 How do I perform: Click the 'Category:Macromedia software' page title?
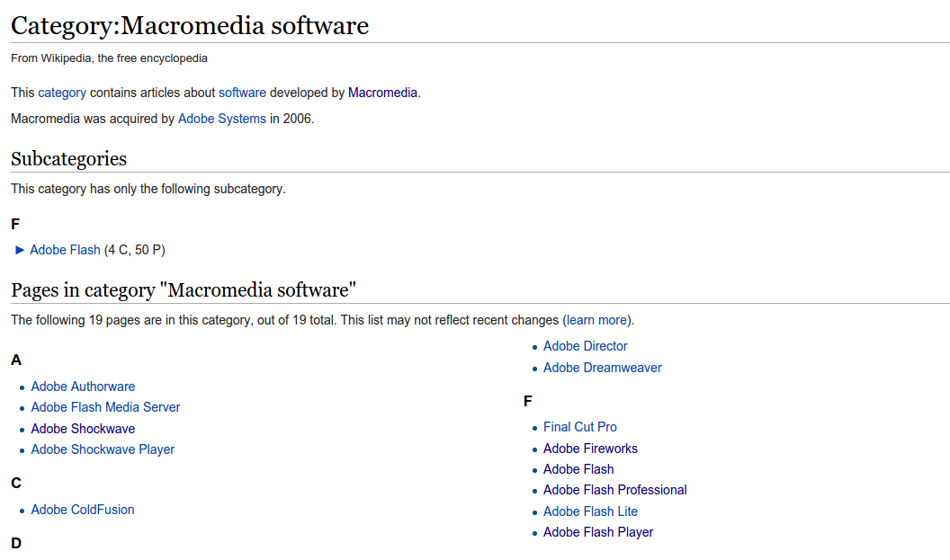click(190, 25)
